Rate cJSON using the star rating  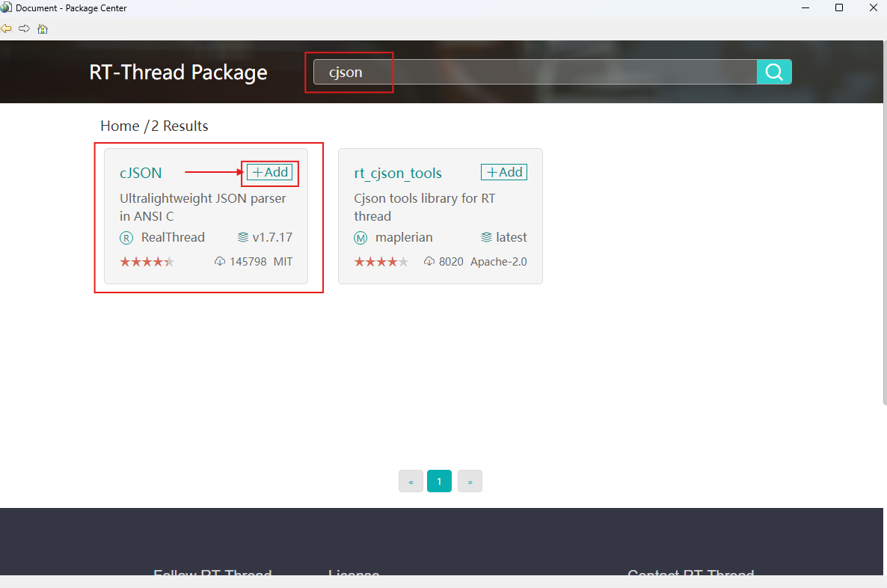(147, 262)
